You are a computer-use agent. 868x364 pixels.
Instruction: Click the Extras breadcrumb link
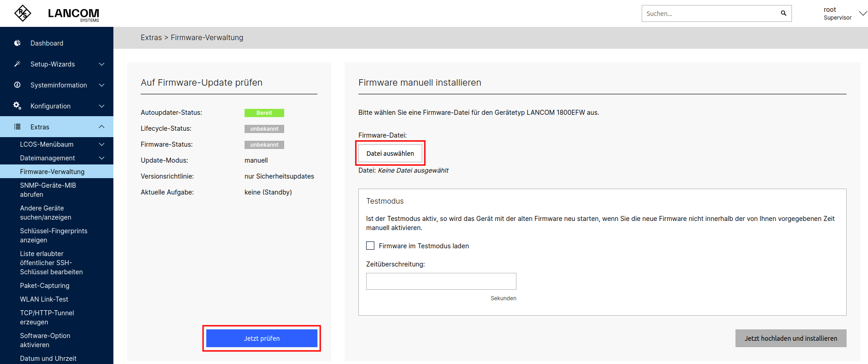click(x=151, y=37)
